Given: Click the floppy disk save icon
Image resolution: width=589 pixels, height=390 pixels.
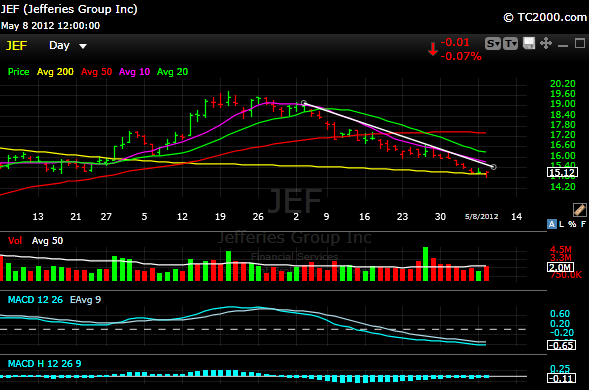Looking at the screenshot, I should coord(529,43).
